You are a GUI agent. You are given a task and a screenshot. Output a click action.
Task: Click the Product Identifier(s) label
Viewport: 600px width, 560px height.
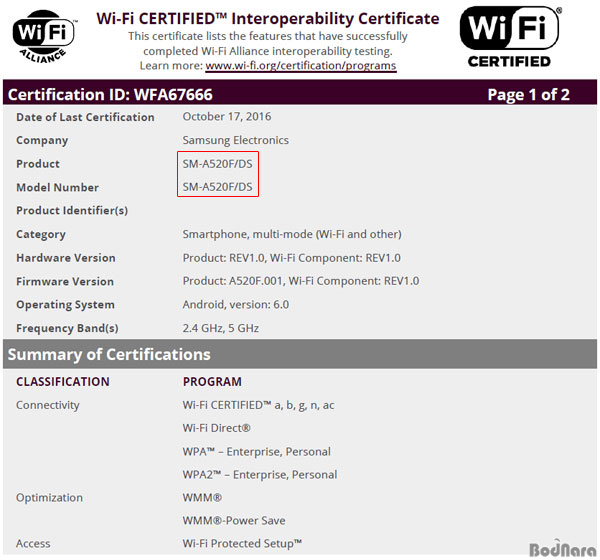pos(72,211)
